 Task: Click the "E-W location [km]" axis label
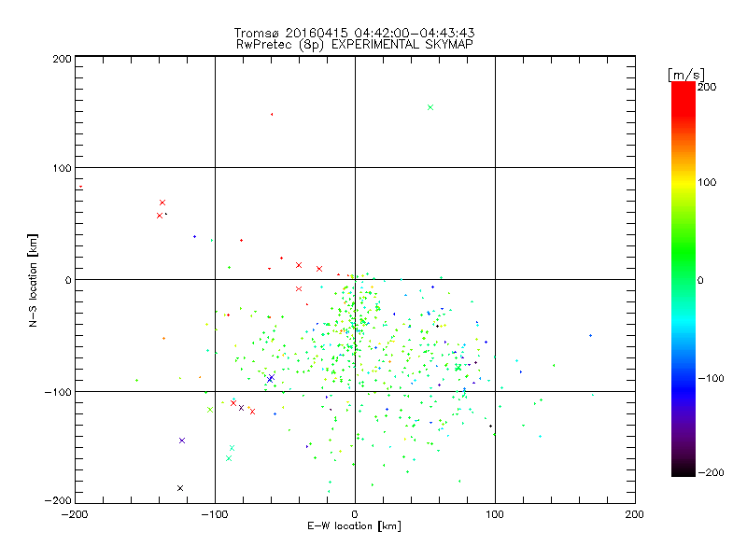pos(354,525)
